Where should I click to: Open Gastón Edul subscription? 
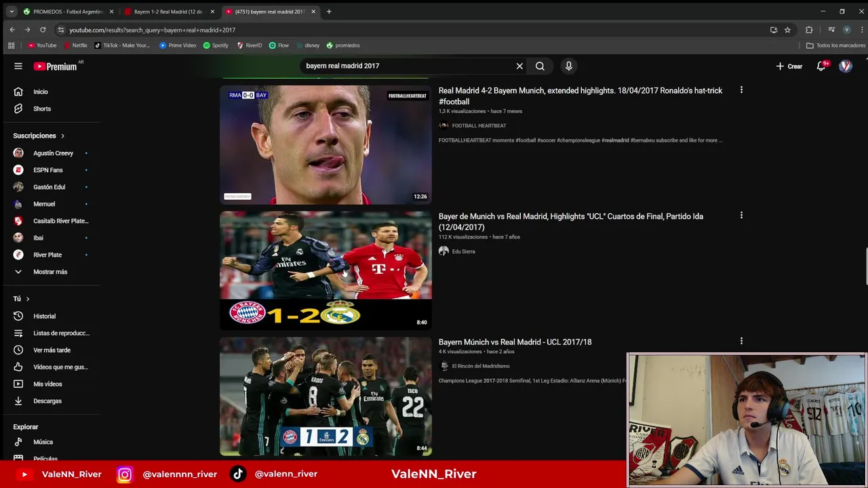click(x=51, y=187)
